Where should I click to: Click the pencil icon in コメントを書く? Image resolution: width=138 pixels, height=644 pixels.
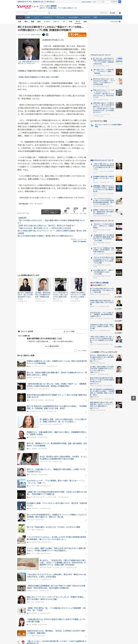click(65, 332)
